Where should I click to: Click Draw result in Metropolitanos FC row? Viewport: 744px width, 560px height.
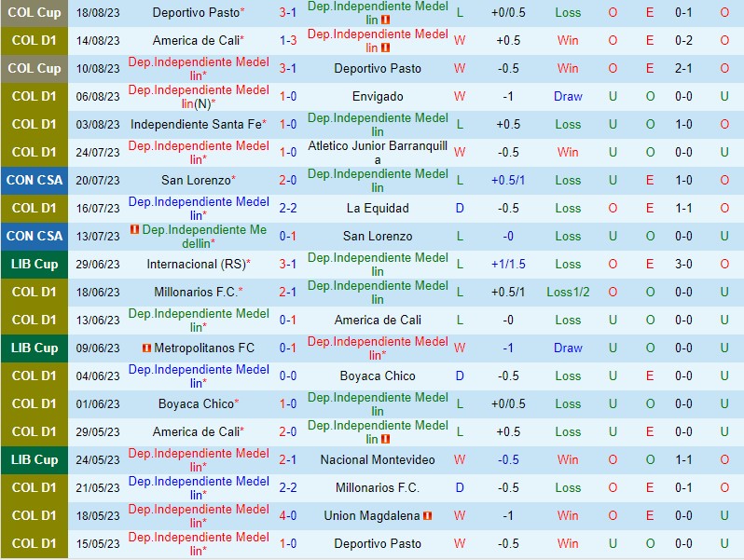(568, 348)
